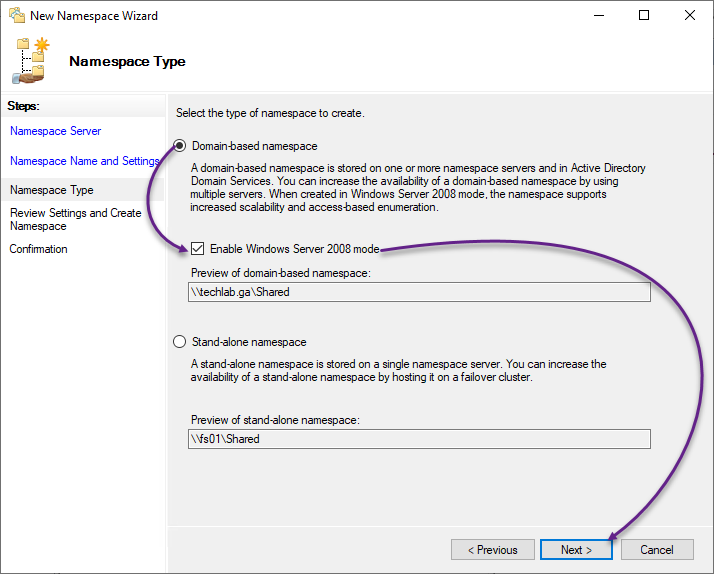Screen dimensions: 714x574
Task: Minimize the New Namespace Wizard window
Action: tap(599, 15)
